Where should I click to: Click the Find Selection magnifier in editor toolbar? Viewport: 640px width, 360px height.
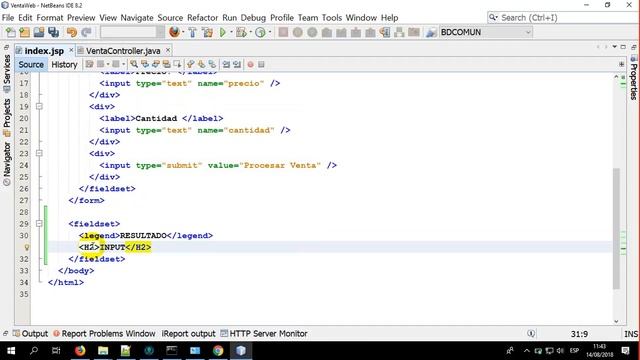(x=133, y=64)
